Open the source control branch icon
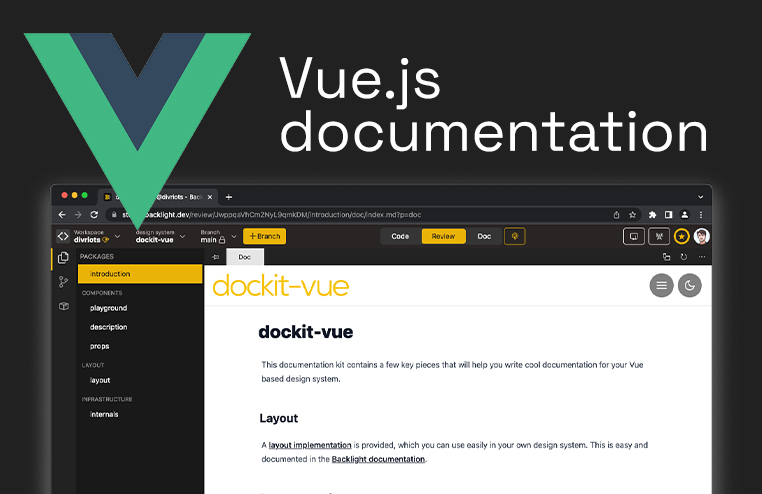Viewport: 762px width, 494px height. (63, 283)
